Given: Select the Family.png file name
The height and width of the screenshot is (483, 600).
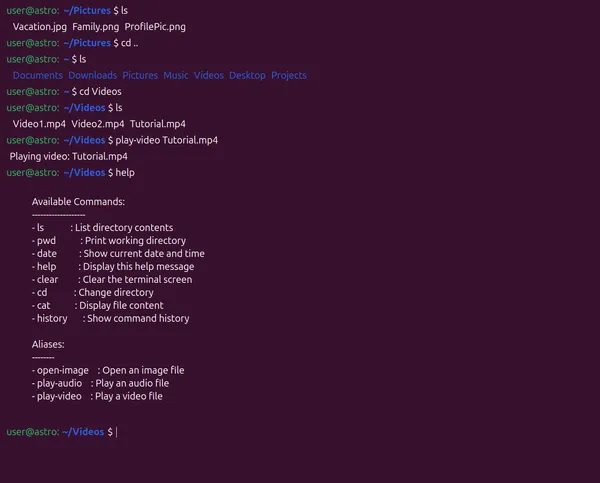Looking at the screenshot, I should [x=95, y=27].
